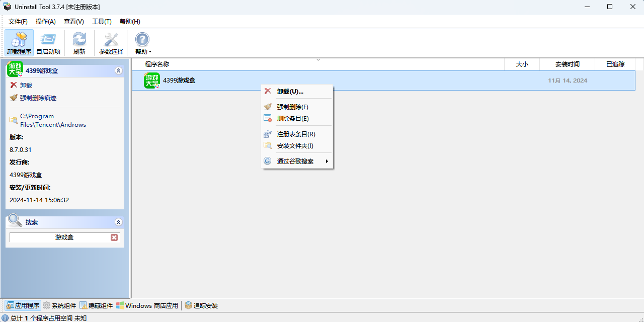Click the Uninstall Programs (卸载程序) toolbar icon
644x322 pixels.
coord(19,43)
